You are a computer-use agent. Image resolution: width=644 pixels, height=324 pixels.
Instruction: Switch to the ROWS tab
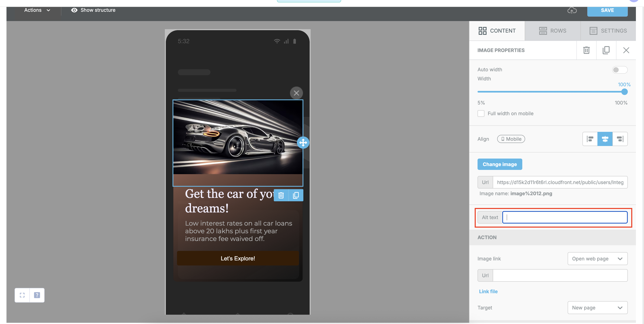(552, 31)
